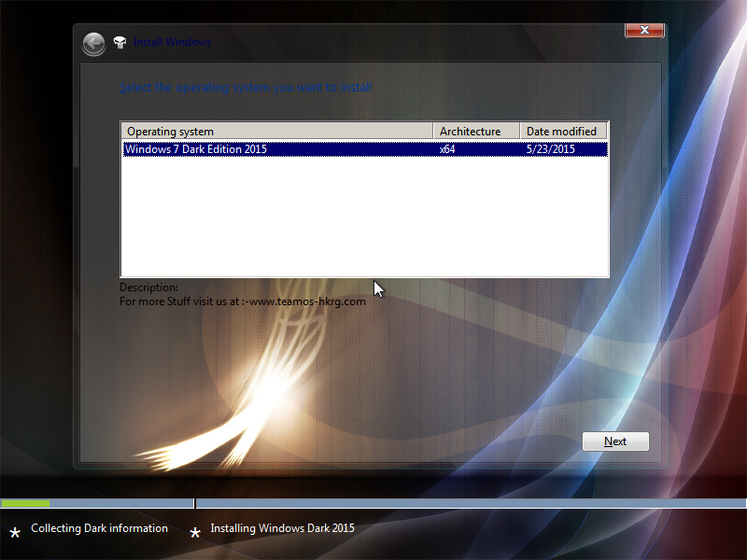Image resolution: width=747 pixels, height=560 pixels.
Task: Select Windows 7 Dark Edition 2015 entry
Action: [365, 149]
